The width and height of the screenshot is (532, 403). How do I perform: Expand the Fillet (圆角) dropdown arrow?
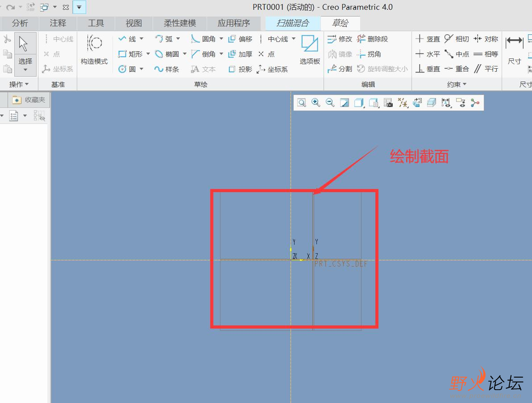221,39
